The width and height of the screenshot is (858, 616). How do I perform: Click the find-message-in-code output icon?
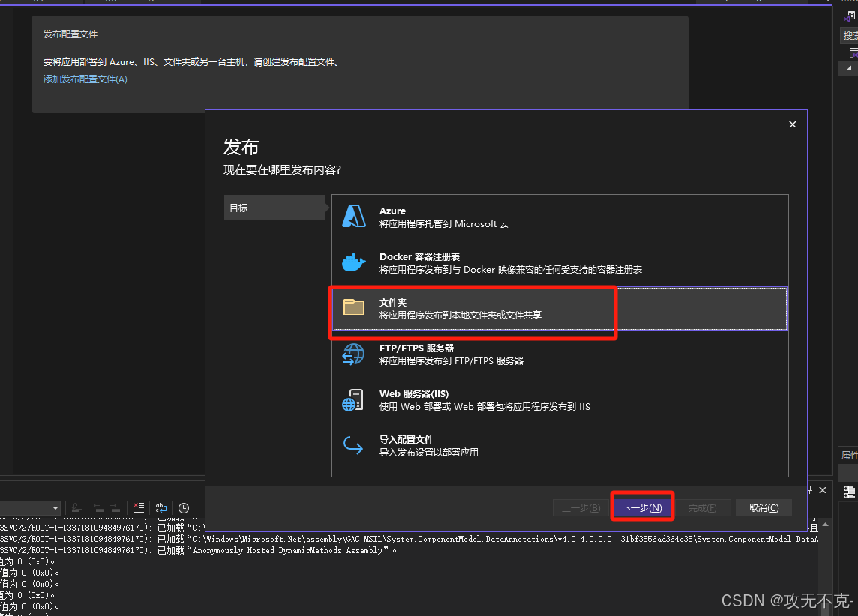coord(76,508)
